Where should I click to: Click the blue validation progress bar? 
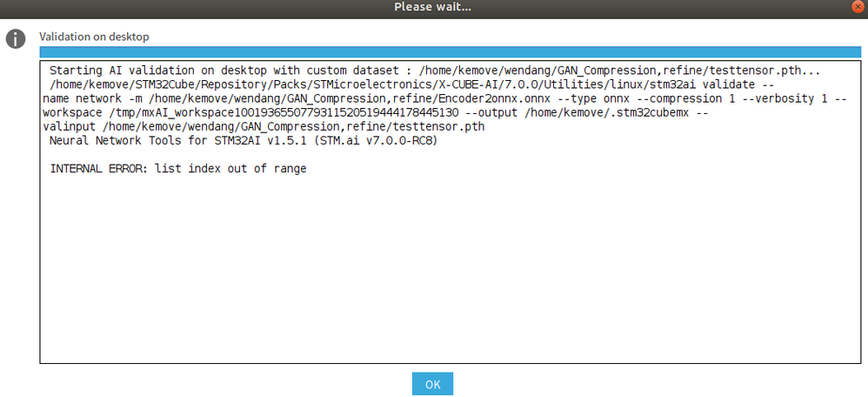tap(450, 52)
